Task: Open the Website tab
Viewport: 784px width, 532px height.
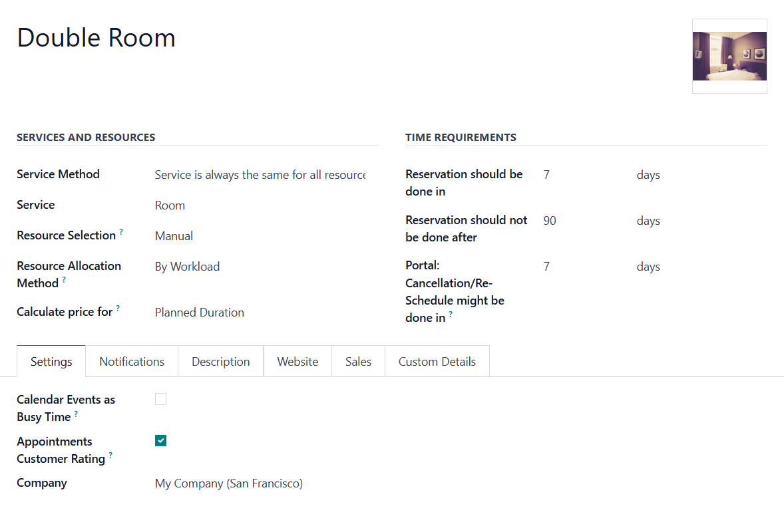Action: tap(297, 362)
